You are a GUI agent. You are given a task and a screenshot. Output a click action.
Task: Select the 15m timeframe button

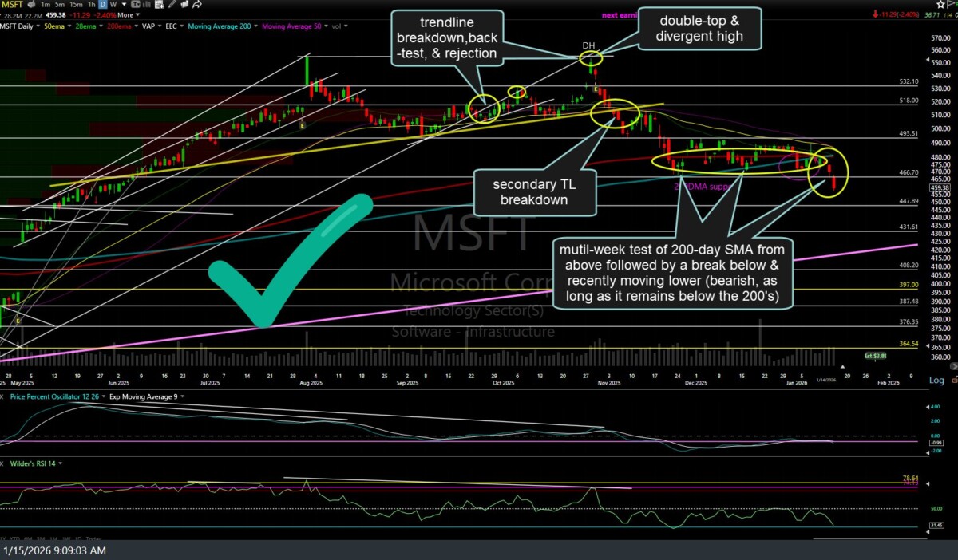click(x=76, y=4)
